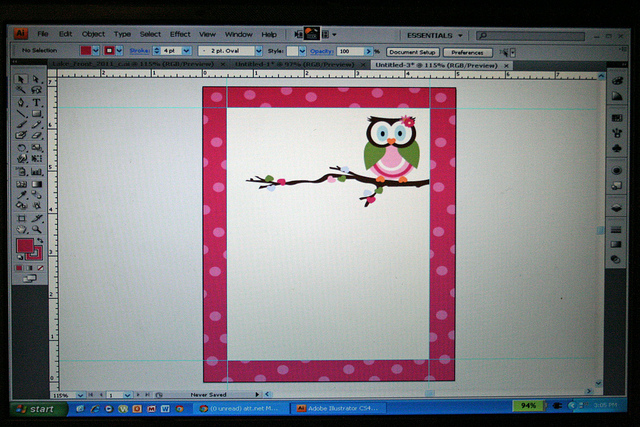
Task: Activate the Blend tool
Action: (36, 195)
